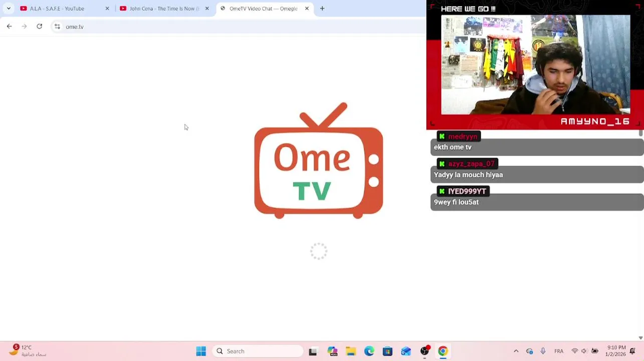Click the microphone tray icon
This screenshot has height=361, width=644.
[x=543, y=351]
